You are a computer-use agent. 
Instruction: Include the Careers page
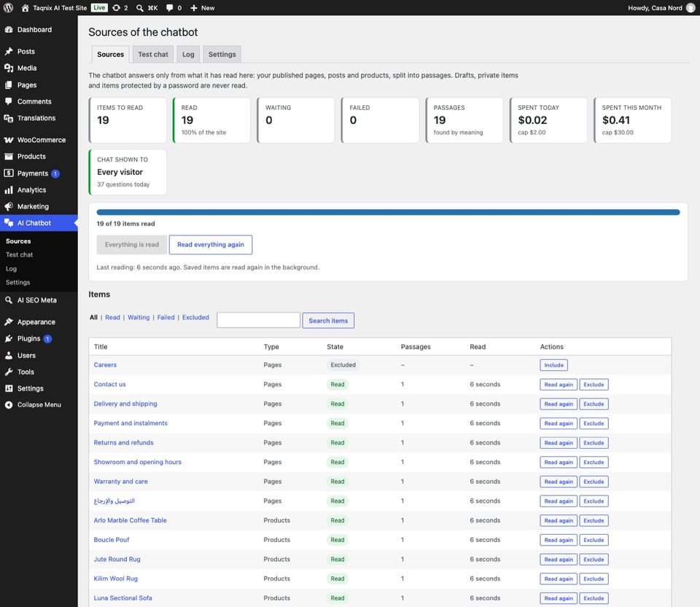click(553, 365)
